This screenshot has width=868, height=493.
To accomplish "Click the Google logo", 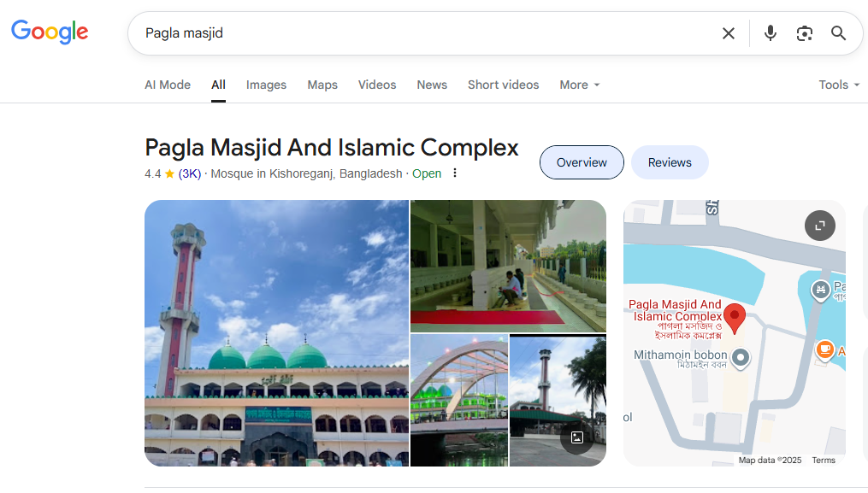I will tap(50, 32).
